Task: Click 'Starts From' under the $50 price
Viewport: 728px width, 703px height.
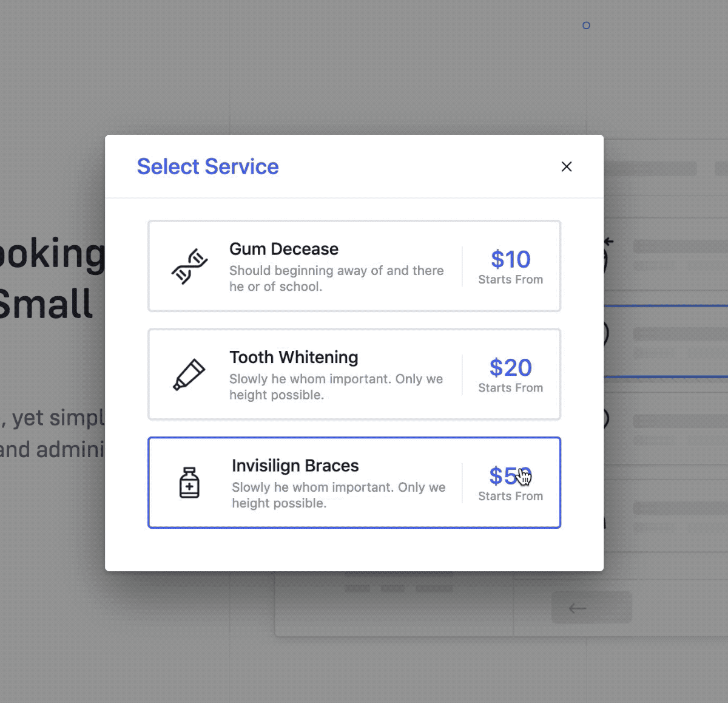Action: coord(510,497)
